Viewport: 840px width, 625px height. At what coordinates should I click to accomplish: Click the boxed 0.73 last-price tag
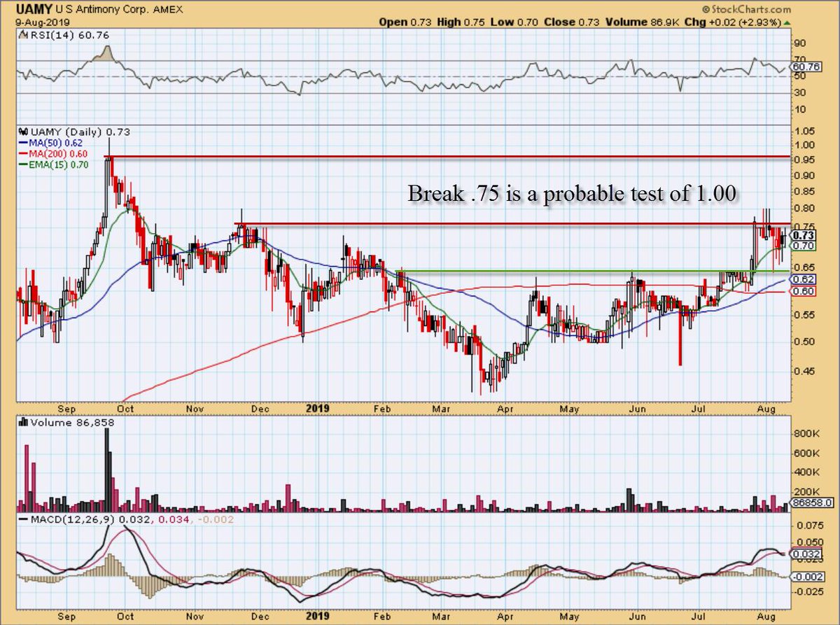[804, 235]
